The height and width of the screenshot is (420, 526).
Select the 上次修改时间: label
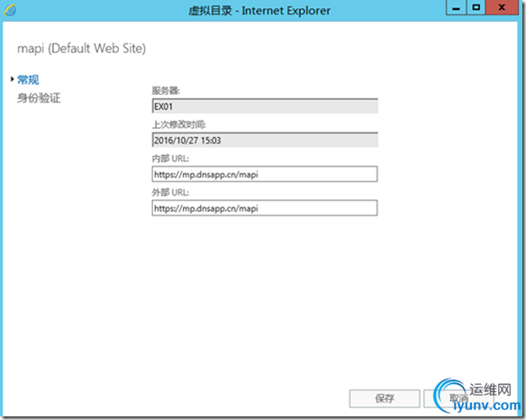[179, 125]
